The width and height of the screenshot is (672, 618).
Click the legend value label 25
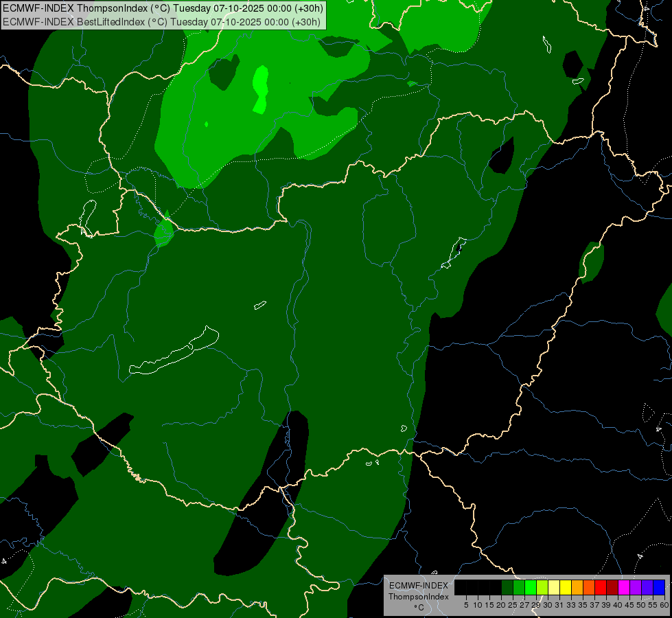pos(513,605)
